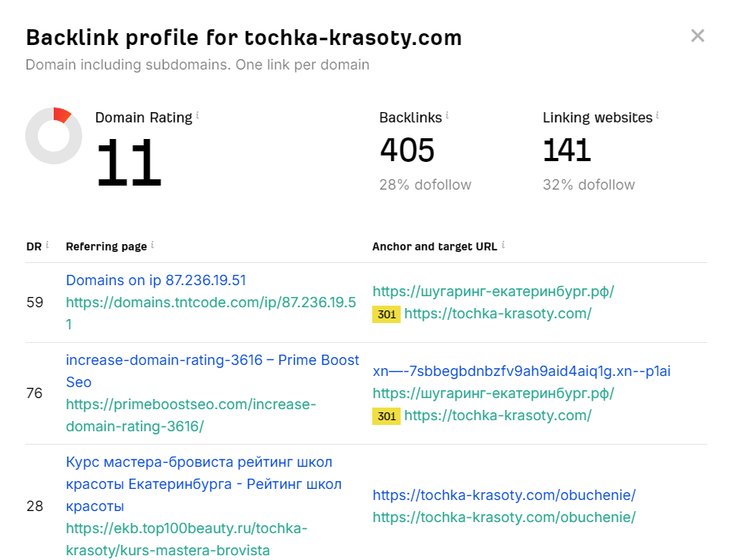Viewport: 731px width, 560px height.
Task: Click info icon next to Domain Rating
Action: (x=198, y=116)
